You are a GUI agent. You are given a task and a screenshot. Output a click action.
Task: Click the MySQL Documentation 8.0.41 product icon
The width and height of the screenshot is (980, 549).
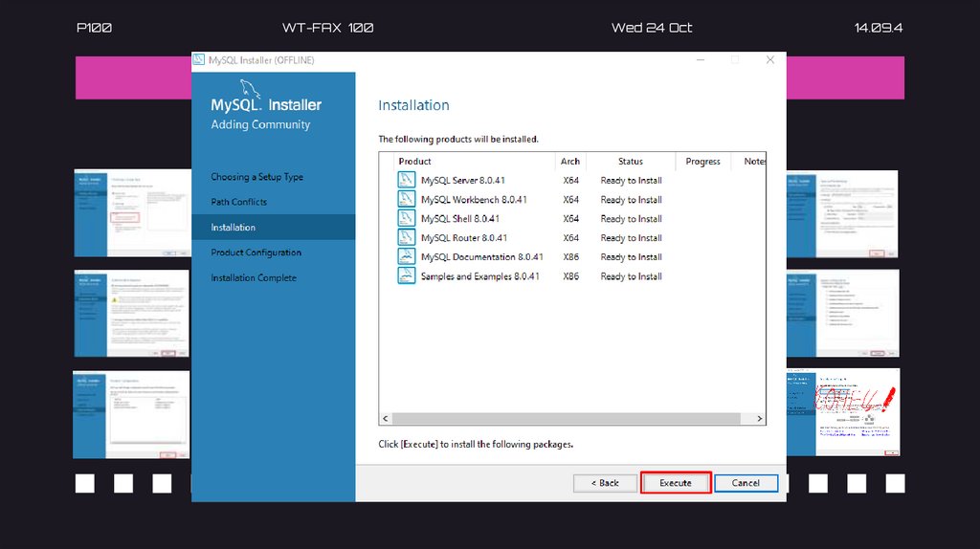(x=406, y=256)
